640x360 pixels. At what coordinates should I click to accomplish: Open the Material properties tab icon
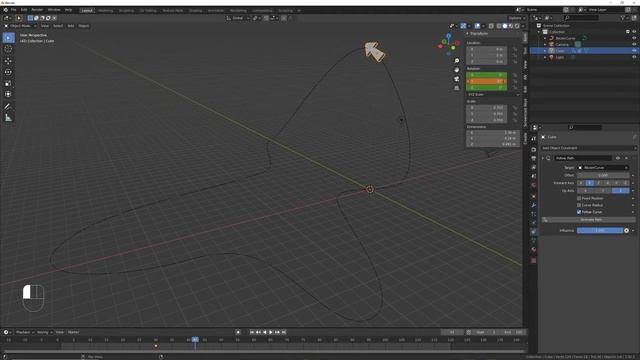533,249
